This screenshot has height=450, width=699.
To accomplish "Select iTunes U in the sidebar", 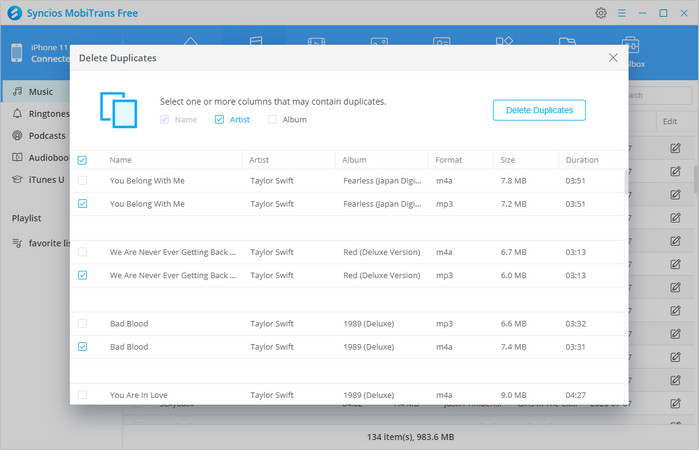I will click(36, 180).
